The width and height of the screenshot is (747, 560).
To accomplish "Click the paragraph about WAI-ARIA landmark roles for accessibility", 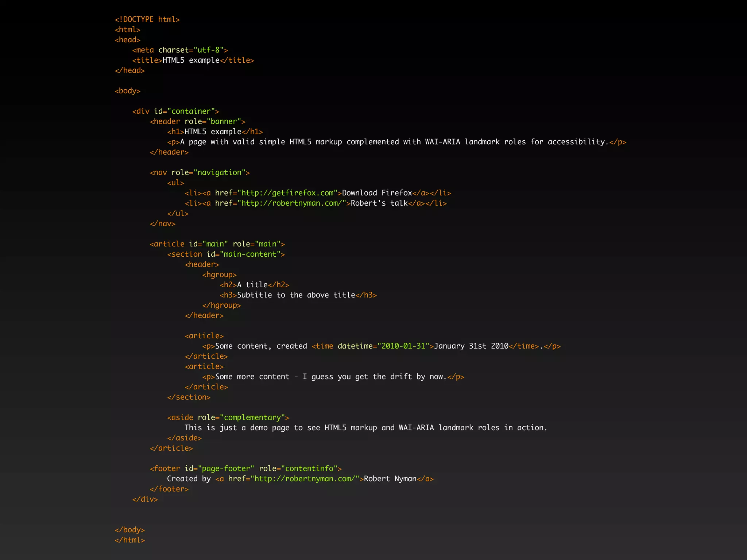I will coord(397,142).
